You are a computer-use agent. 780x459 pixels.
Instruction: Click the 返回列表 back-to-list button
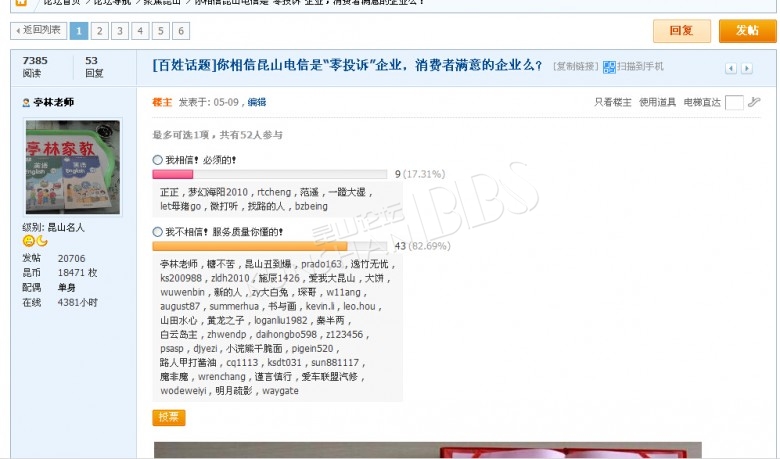tap(38, 31)
